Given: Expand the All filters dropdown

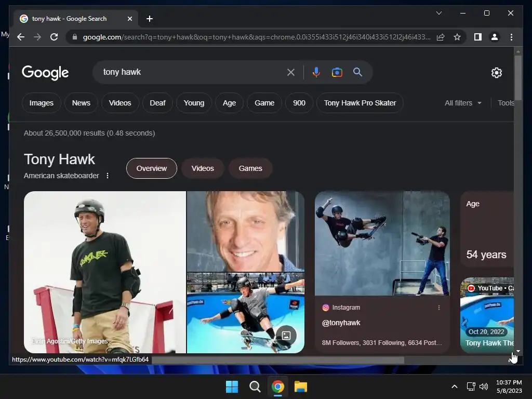Looking at the screenshot, I should (x=463, y=103).
